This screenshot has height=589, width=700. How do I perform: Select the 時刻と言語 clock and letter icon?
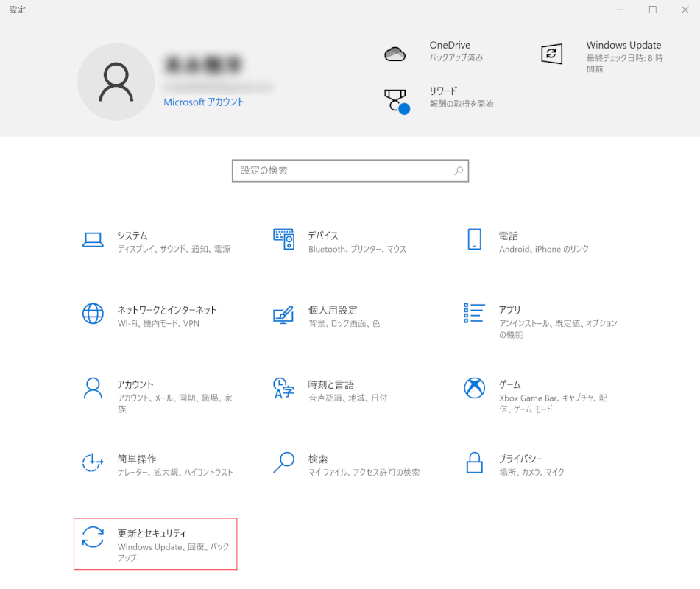(283, 388)
